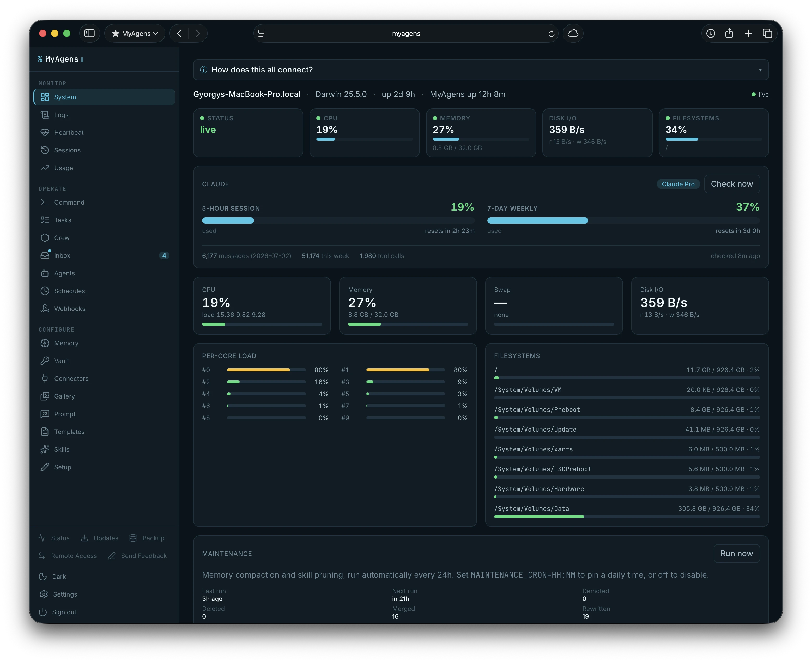812x662 pixels.
Task: Click the hostname Gyorgys-MacBook-Pro.local
Action: pos(246,94)
